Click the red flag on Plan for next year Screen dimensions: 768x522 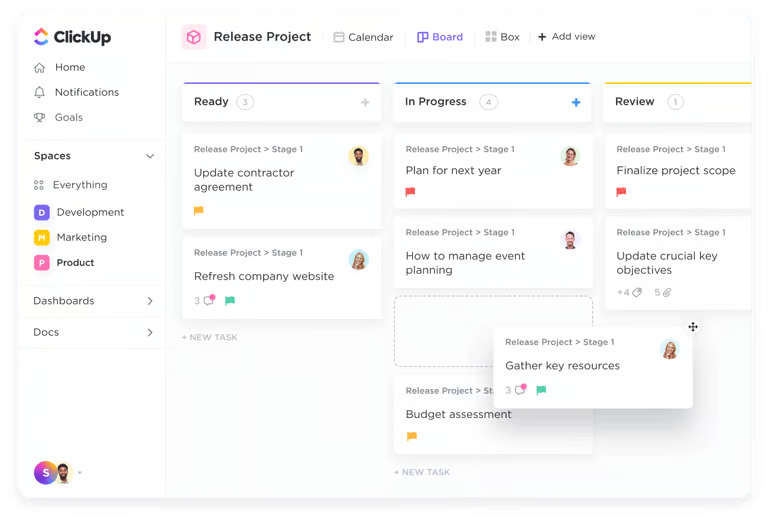point(410,192)
